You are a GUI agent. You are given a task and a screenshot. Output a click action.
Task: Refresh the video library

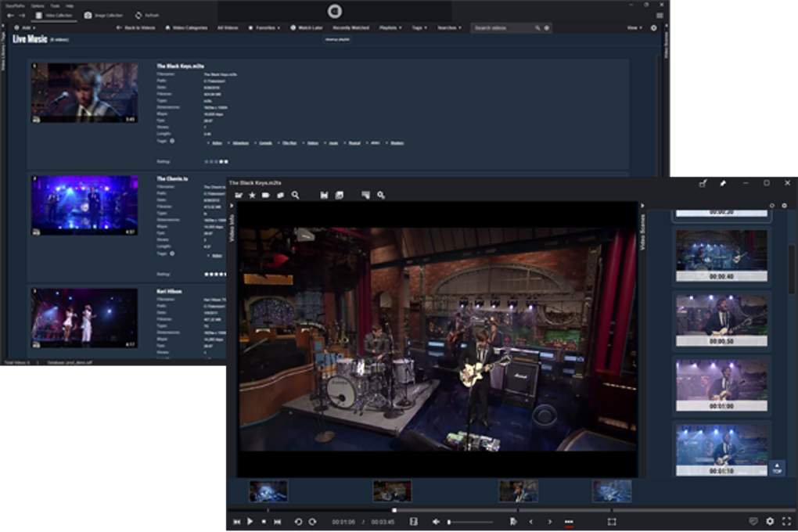(x=147, y=16)
